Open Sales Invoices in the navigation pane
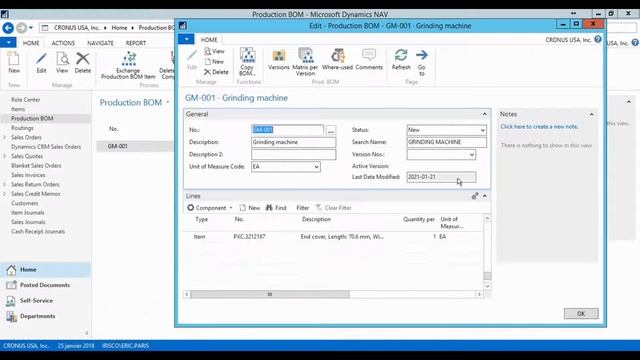 pos(28,175)
